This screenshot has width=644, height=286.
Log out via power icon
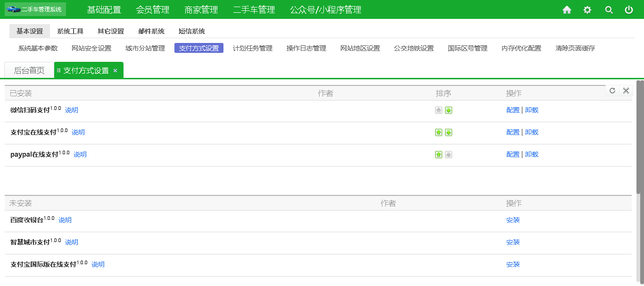click(x=629, y=9)
